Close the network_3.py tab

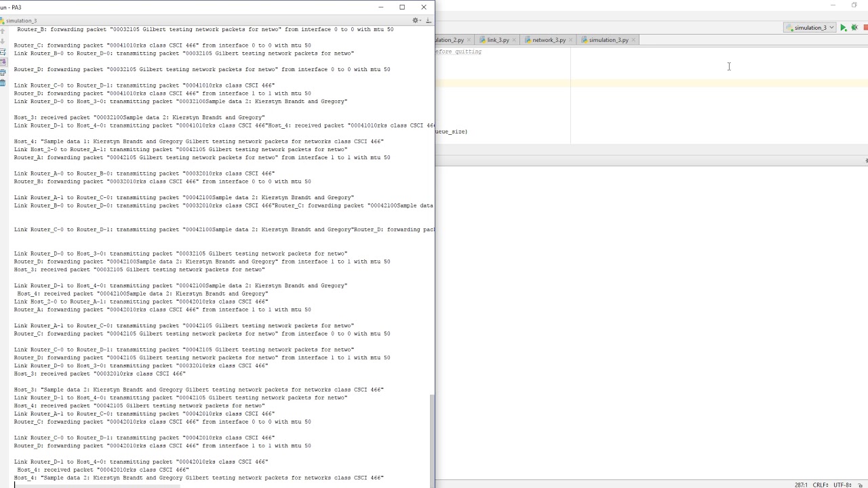click(571, 40)
